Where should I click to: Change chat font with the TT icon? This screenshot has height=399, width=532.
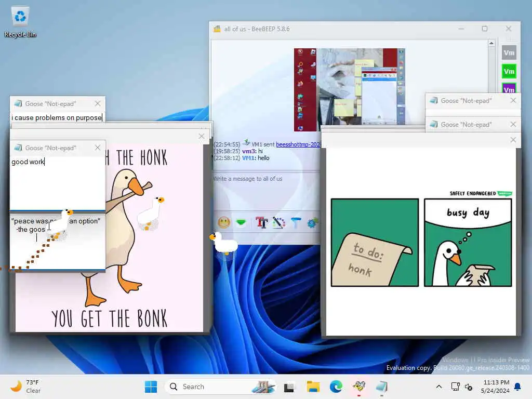[261, 222]
